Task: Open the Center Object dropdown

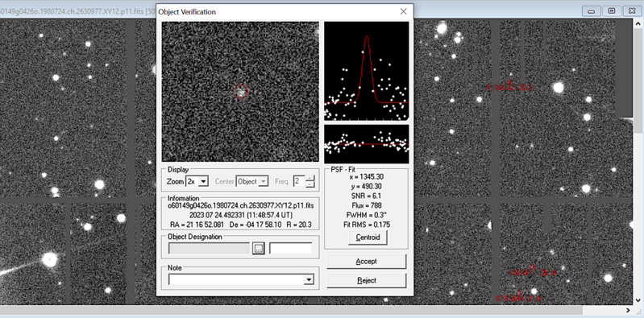Action: click(x=264, y=181)
